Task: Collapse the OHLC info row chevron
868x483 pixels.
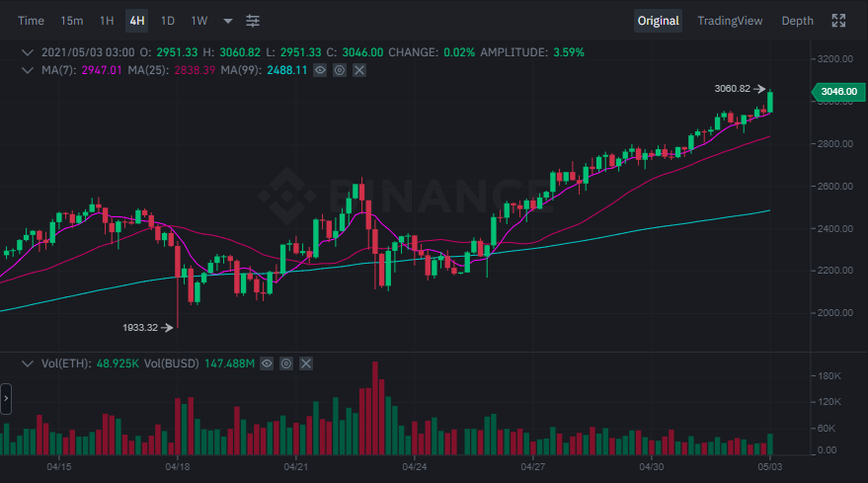Action: point(27,52)
